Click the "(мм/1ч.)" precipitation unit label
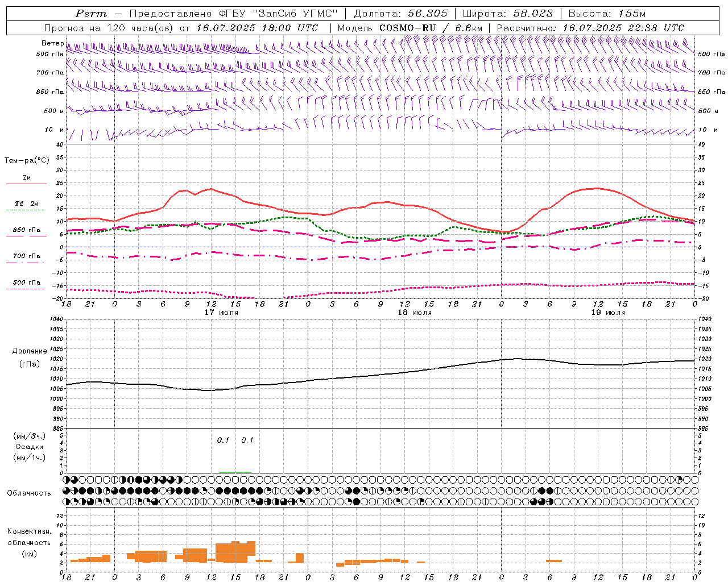 30,458
